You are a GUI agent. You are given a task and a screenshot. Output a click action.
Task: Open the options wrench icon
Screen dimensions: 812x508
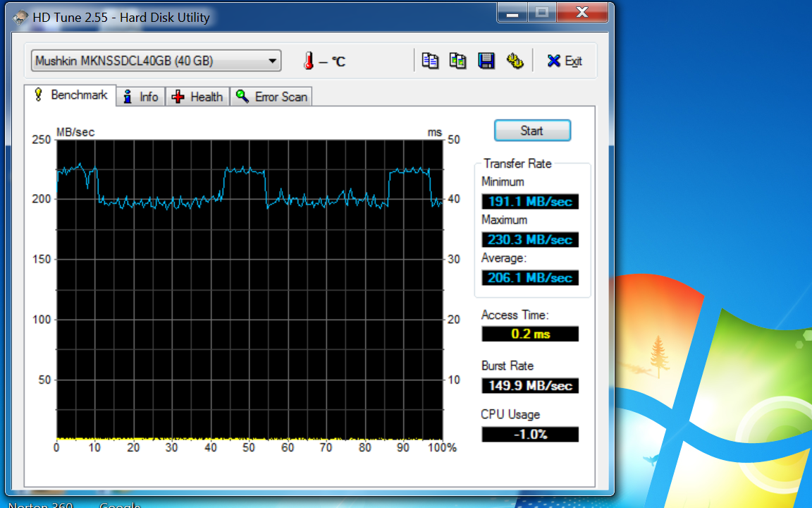click(515, 61)
